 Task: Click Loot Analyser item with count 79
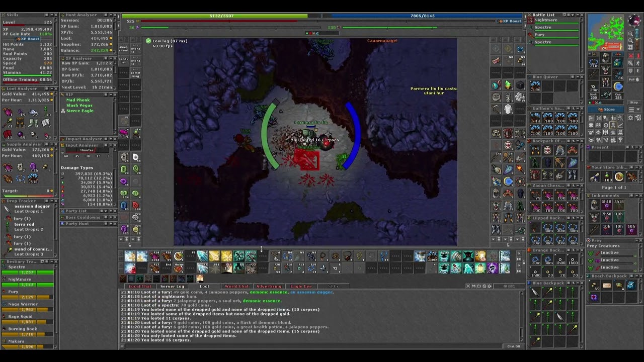[47, 135]
